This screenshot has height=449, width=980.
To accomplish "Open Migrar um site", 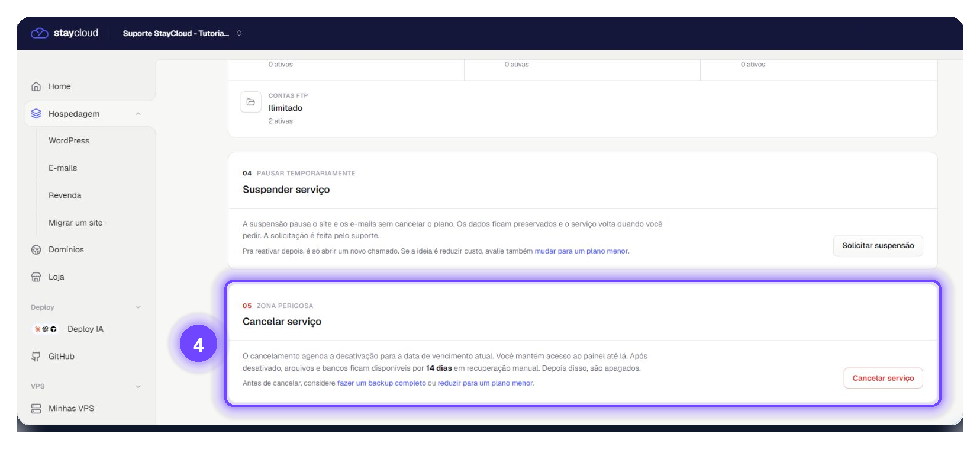I will tap(76, 223).
